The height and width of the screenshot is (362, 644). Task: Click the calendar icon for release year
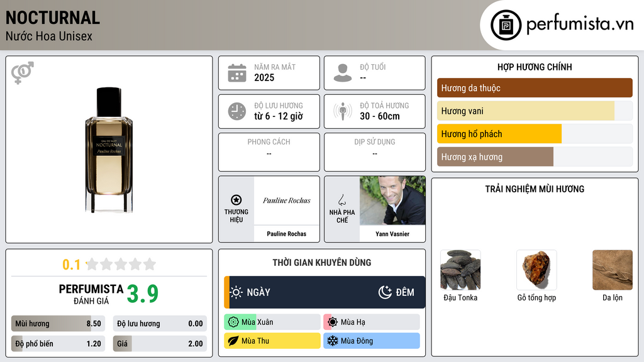click(x=237, y=73)
